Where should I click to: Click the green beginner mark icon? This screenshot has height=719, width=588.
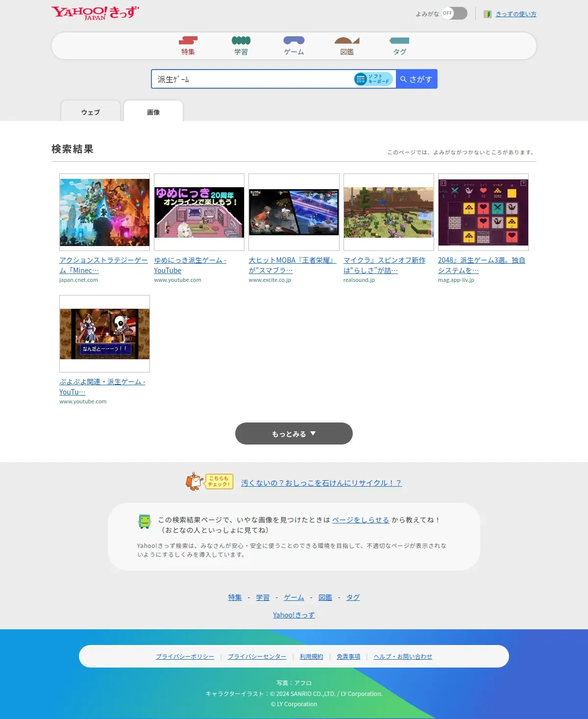[x=488, y=14]
